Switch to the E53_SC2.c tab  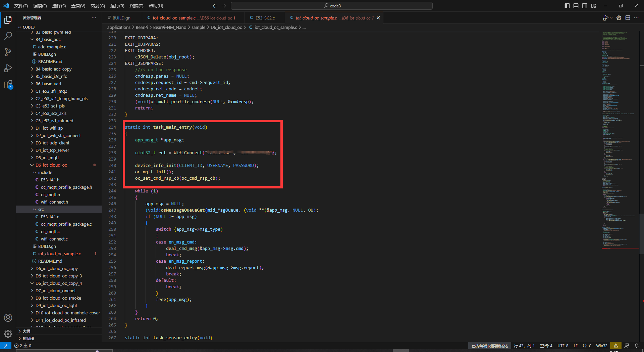(x=265, y=18)
